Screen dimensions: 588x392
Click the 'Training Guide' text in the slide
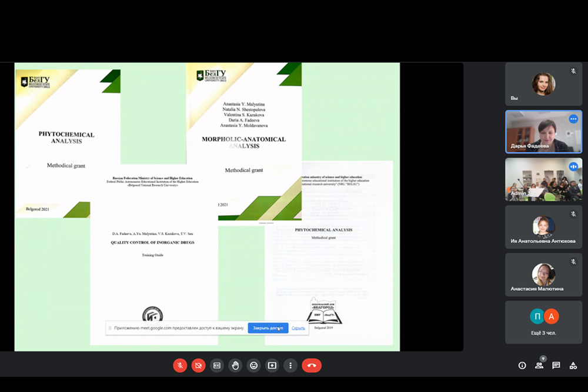tap(152, 255)
